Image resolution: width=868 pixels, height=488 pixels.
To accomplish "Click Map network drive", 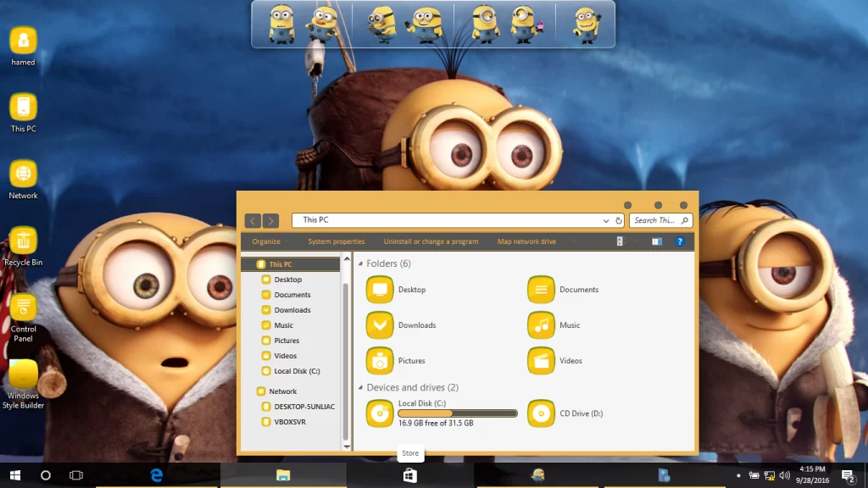I will tap(526, 241).
